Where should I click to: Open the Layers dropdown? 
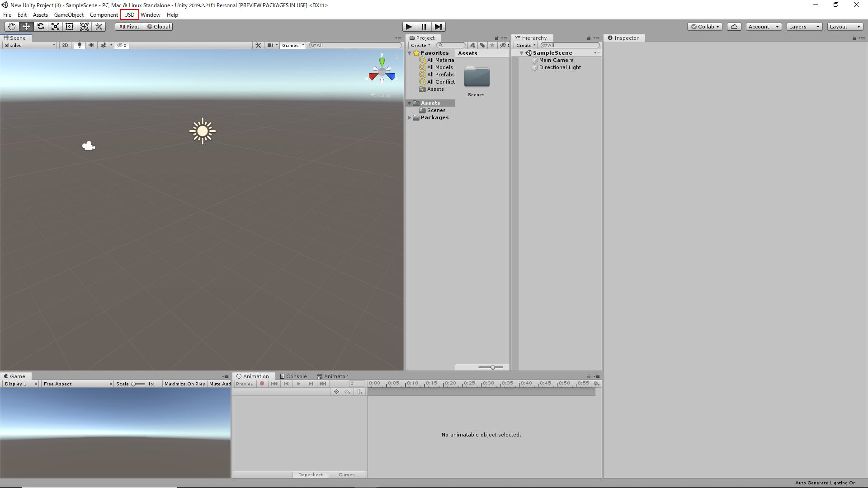pyautogui.click(x=804, y=27)
